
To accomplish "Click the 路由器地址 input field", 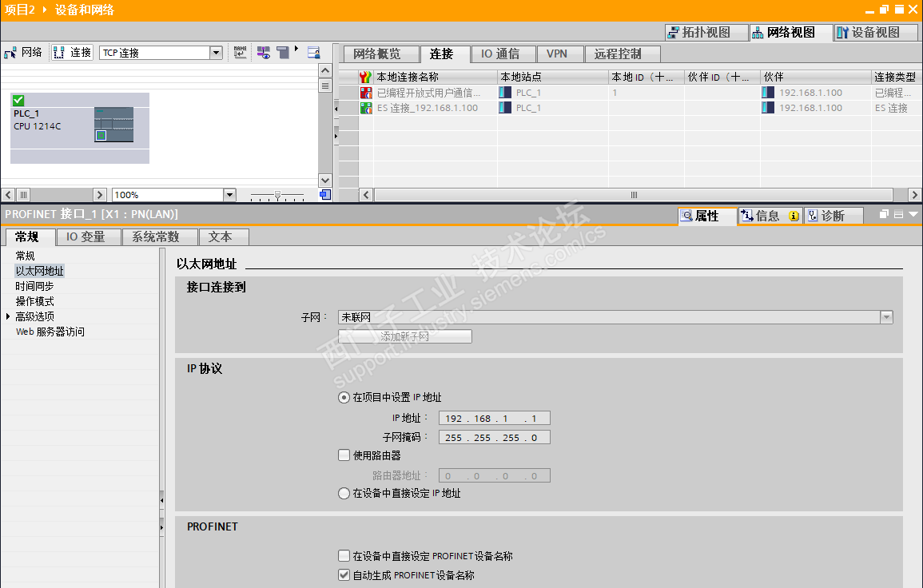I will tap(495, 475).
